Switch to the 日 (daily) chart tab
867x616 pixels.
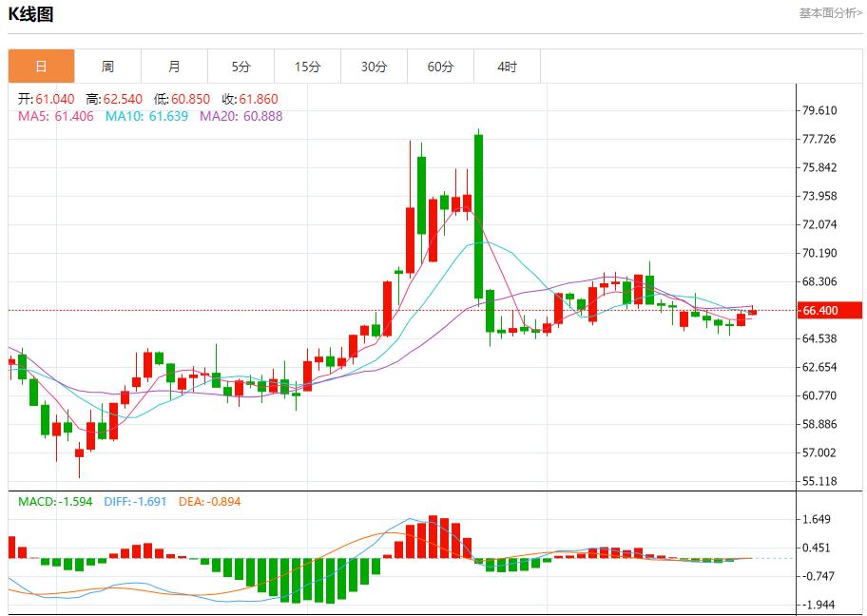coord(40,66)
